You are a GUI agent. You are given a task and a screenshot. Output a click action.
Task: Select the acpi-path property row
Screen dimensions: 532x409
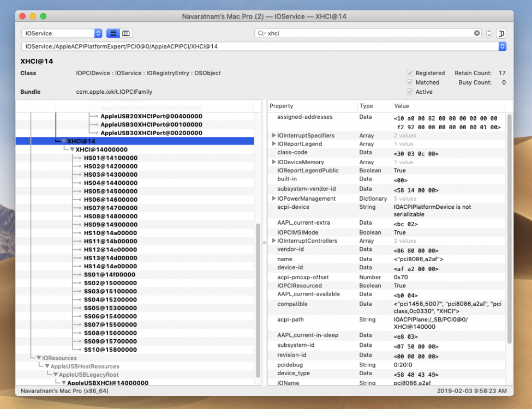pyautogui.click(x=386, y=323)
